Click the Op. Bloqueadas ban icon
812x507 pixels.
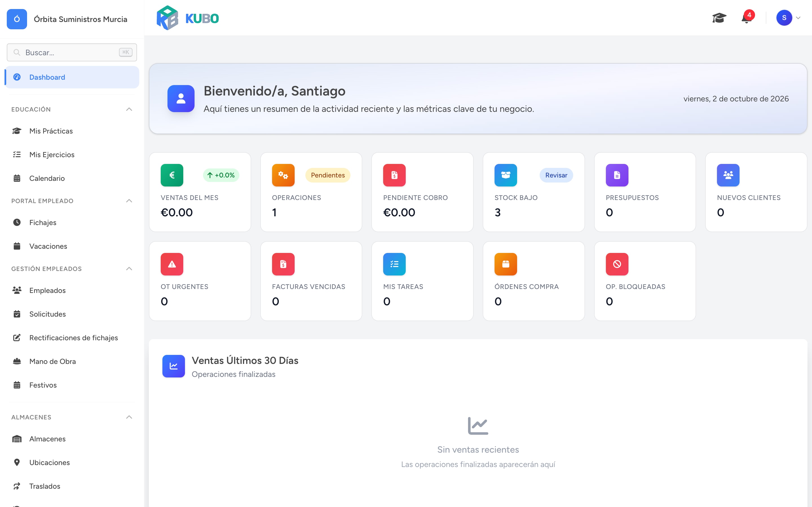coord(617,264)
